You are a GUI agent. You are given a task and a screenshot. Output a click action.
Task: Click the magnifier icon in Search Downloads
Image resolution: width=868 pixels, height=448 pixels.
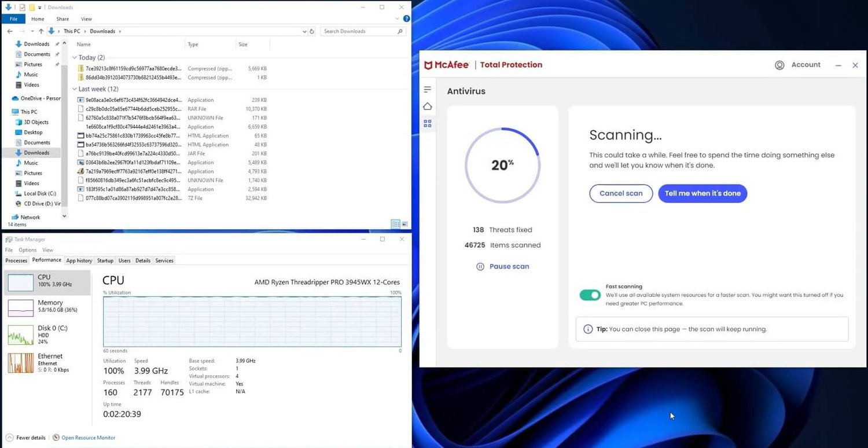(x=400, y=31)
